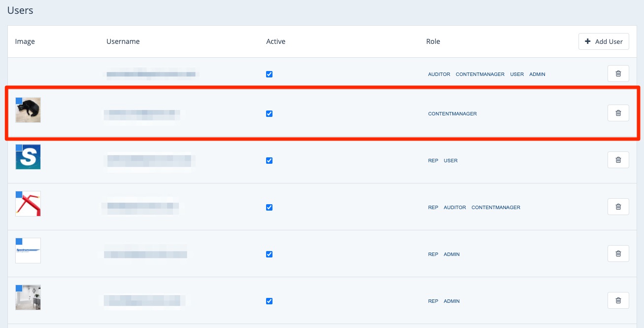644x328 pixels.
Task: Click the Role column header
Action: point(433,41)
